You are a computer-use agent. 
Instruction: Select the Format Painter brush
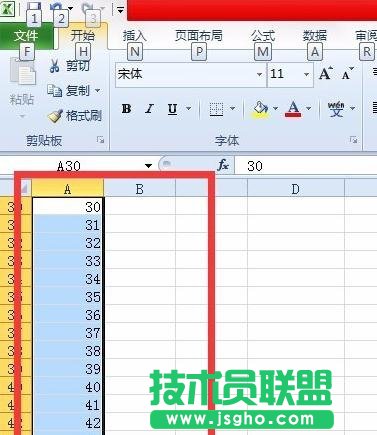(x=55, y=116)
